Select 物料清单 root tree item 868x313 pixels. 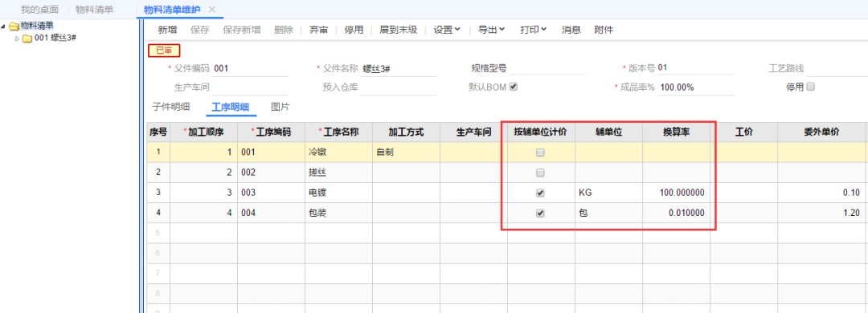[x=38, y=26]
